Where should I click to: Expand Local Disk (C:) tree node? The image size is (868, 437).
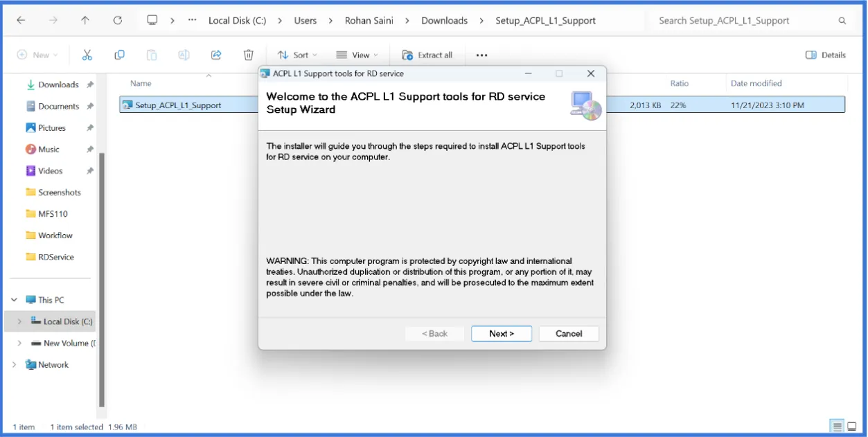[19, 321]
